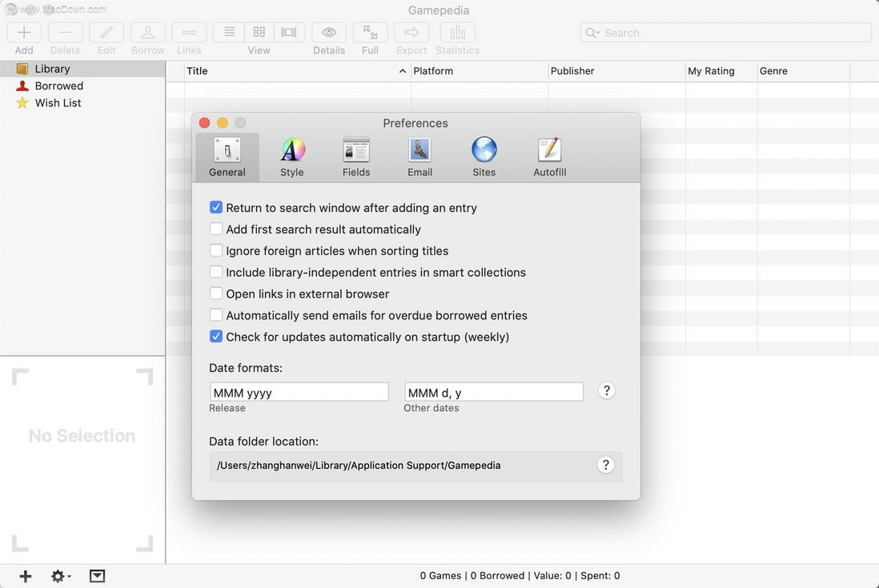Switch to cover flow view mode

point(289,33)
